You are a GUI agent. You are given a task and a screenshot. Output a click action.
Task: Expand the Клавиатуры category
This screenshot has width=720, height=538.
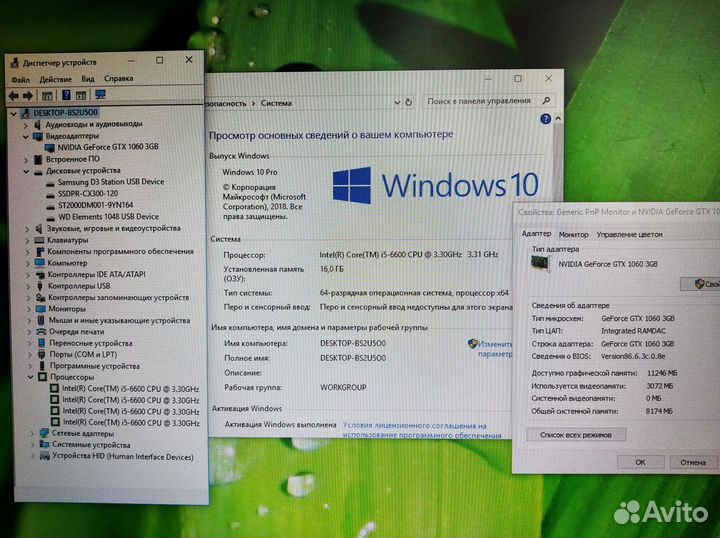click(x=27, y=240)
